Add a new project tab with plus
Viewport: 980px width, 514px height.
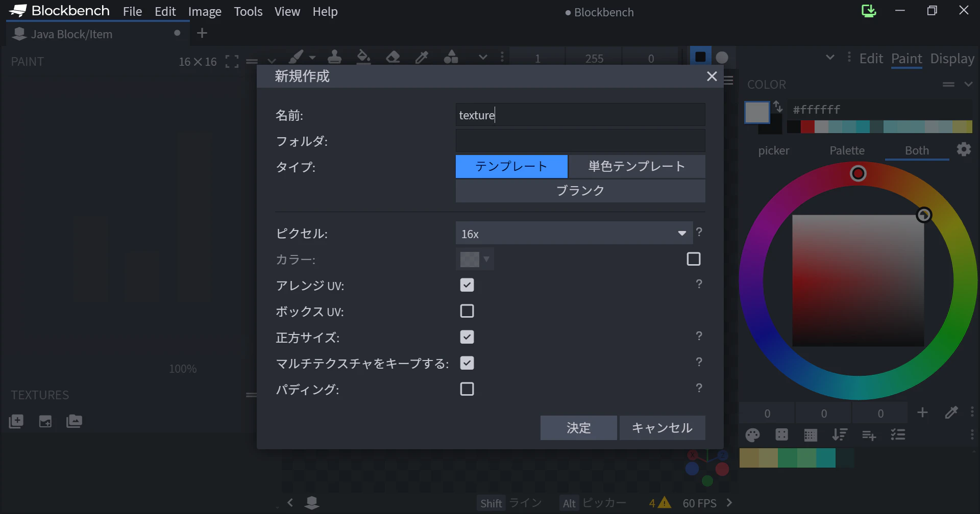[x=202, y=33]
